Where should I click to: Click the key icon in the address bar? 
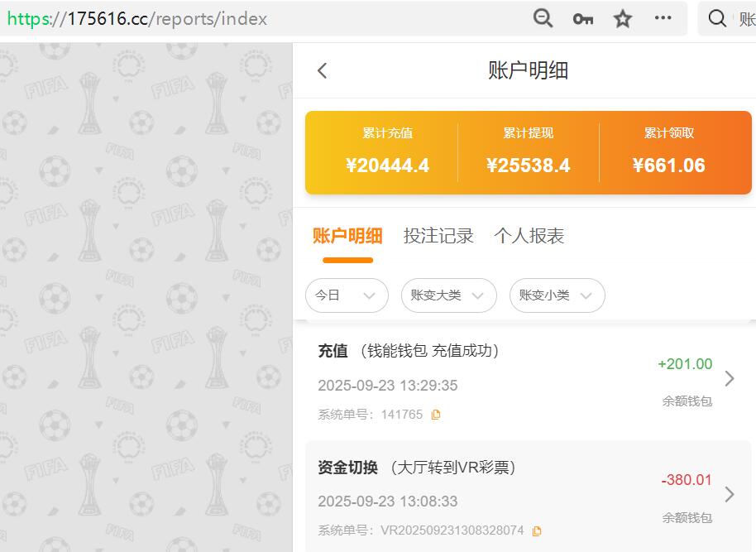(x=582, y=18)
